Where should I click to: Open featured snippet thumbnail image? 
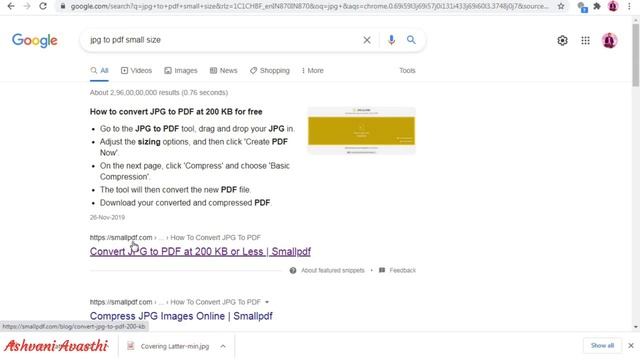pos(362,131)
